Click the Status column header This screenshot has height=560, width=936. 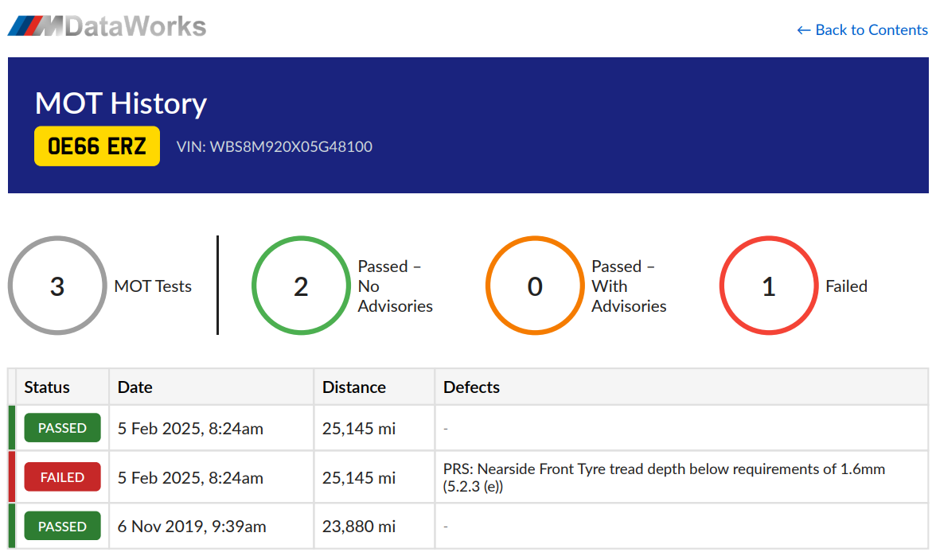[47, 387]
